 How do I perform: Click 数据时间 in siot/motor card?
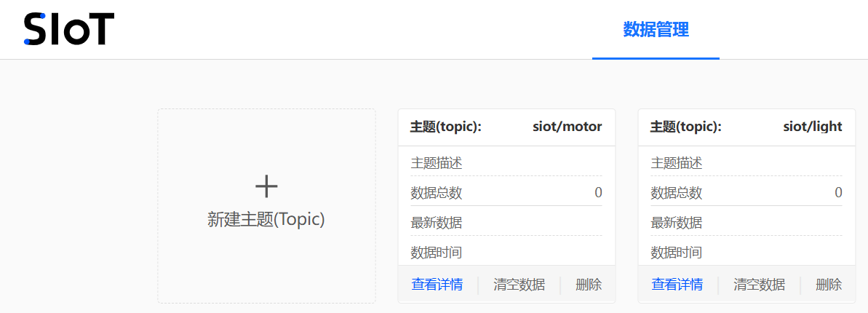click(437, 253)
